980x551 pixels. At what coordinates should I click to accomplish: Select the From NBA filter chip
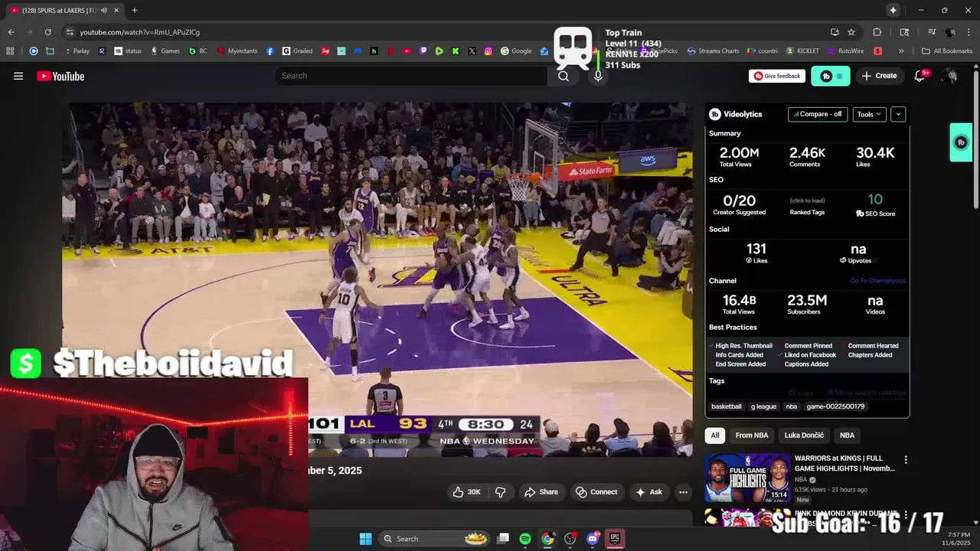752,435
